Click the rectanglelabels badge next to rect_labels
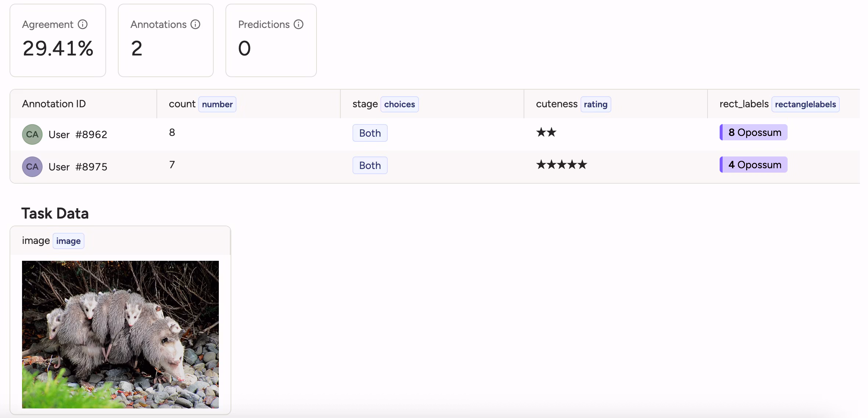This screenshot has width=868, height=418. pos(805,104)
